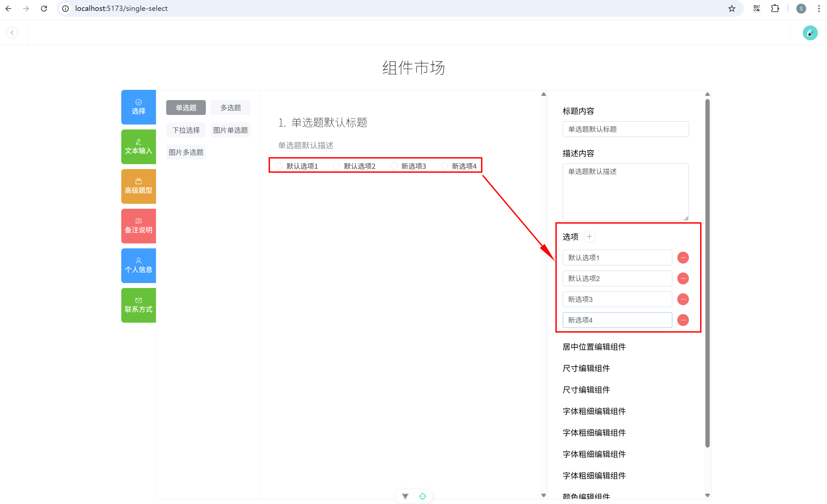Image resolution: width=827 pixels, height=504 pixels.
Task: Bookmark this page with star icon
Action: pos(732,8)
